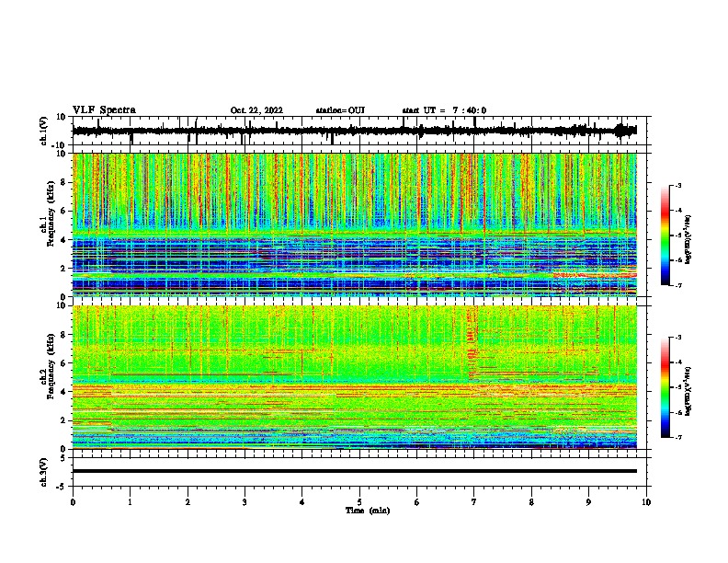Click the ch.1 spectrogram color scale bar

coord(665,236)
